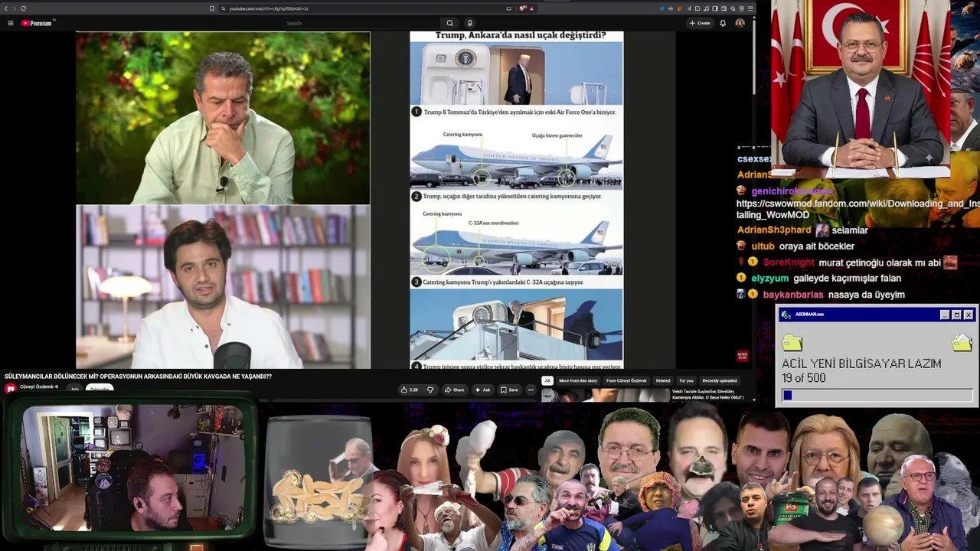The image size is (980, 551).
Task: Open the Create button
Action: (700, 23)
